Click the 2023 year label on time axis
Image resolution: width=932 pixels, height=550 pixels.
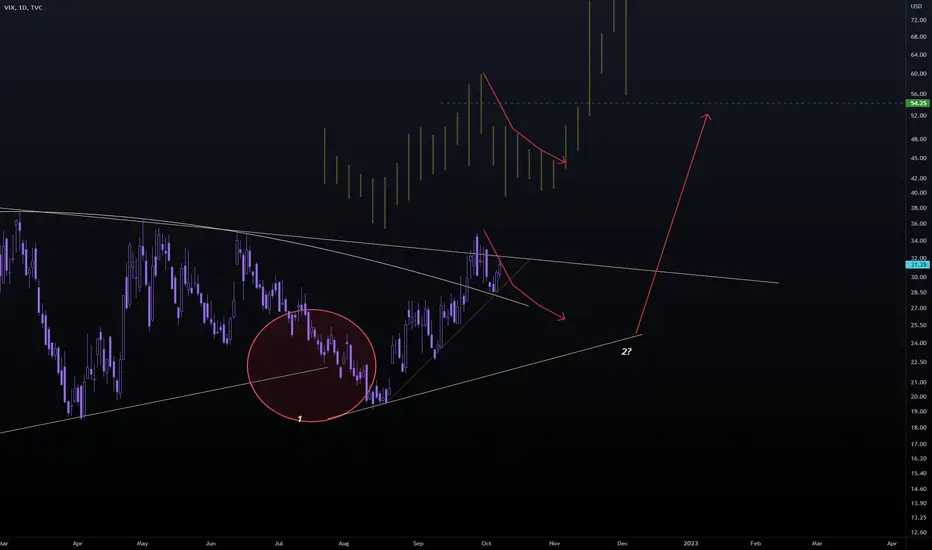click(691, 543)
